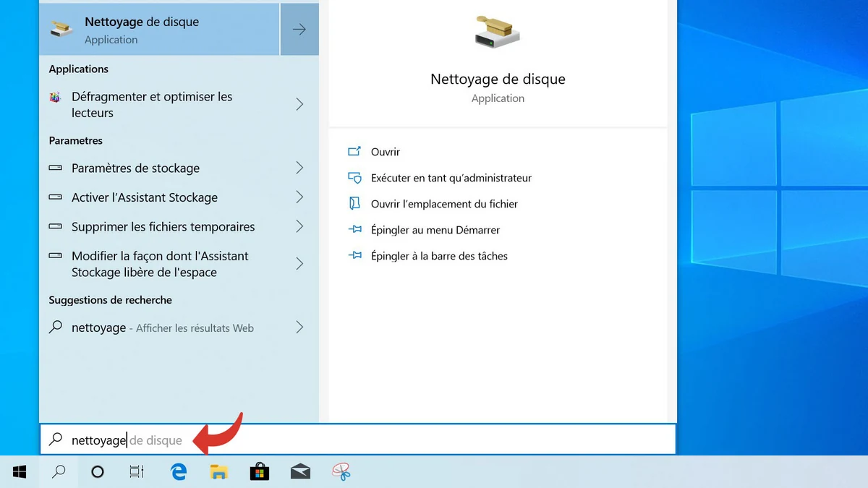This screenshot has height=488, width=868.
Task: Expand the Supprimer les fichiers temporaires chevron
Action: click(299, 226)
